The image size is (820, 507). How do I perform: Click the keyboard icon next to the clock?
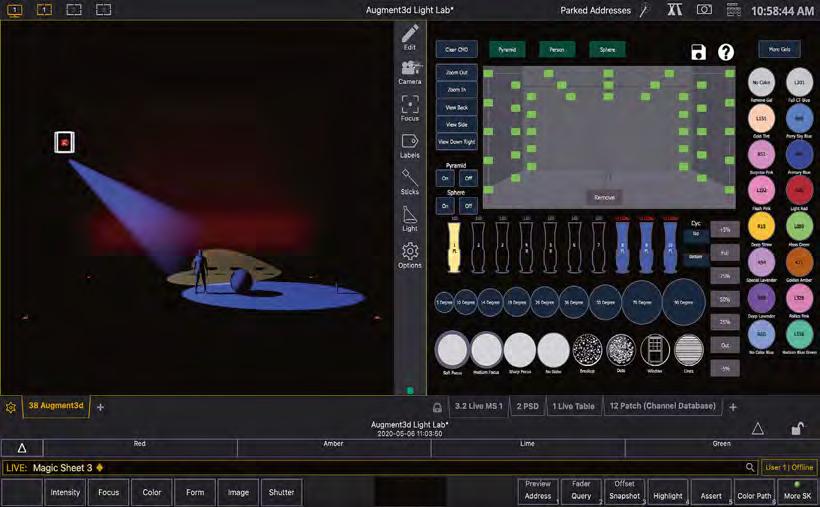[x=734, y=10]
